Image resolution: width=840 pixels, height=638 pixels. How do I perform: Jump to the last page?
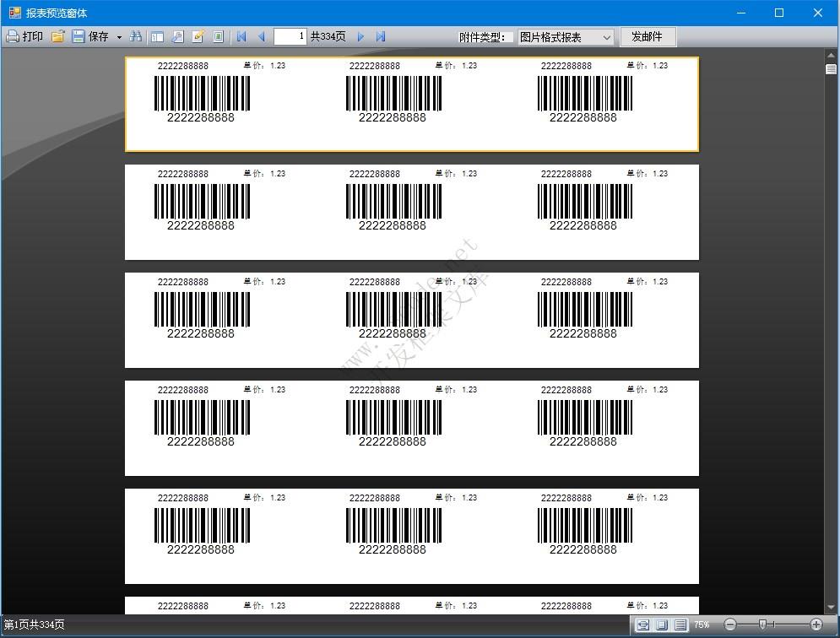point(381,37)
